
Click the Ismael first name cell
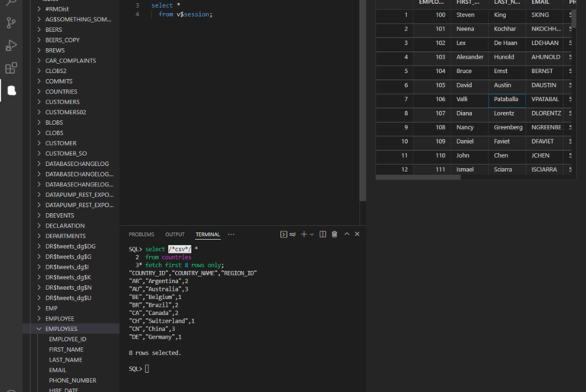pyautogui.click(x=470, y=170)
